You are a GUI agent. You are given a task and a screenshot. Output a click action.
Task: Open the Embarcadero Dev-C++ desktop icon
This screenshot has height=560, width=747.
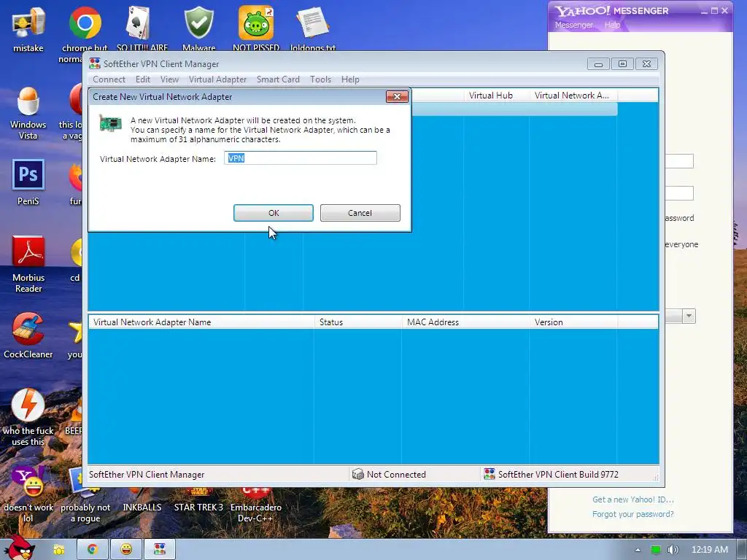click(x=256, y=505)
